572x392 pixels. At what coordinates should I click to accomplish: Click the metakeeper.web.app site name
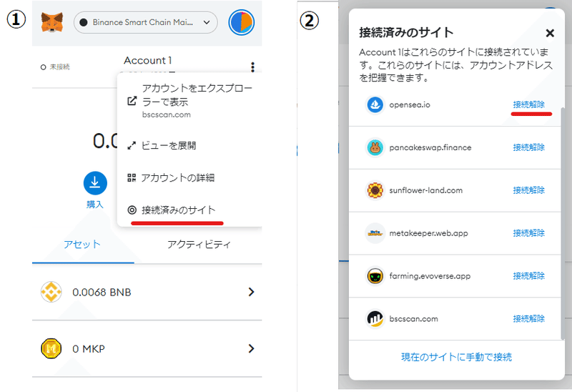428,233
